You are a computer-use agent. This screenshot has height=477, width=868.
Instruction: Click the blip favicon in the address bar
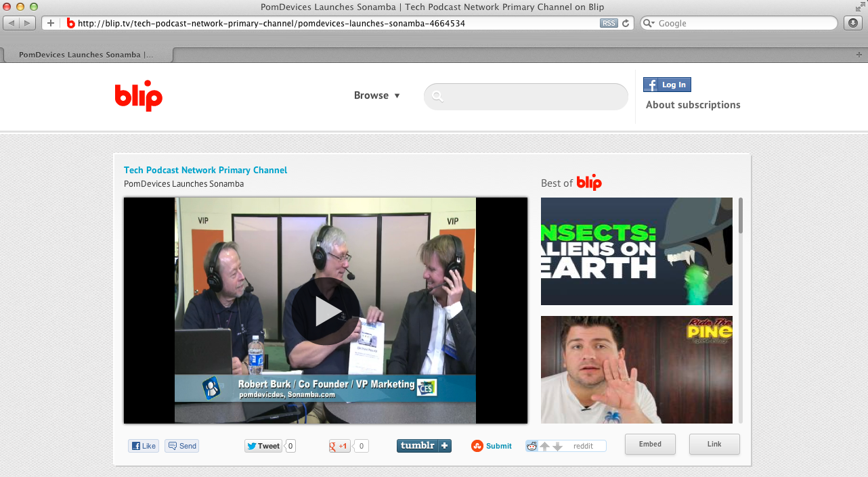click(70, 23)
